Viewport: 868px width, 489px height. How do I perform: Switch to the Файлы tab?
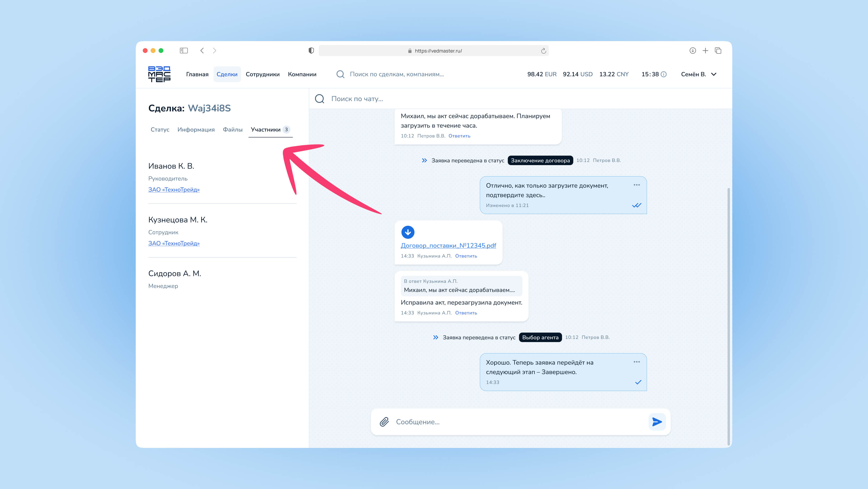[233, 130]
